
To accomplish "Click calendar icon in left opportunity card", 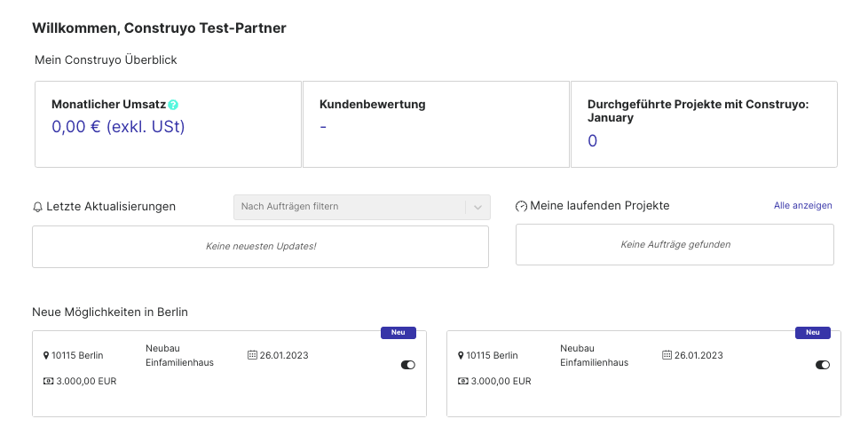I will (x=252, y=355).
